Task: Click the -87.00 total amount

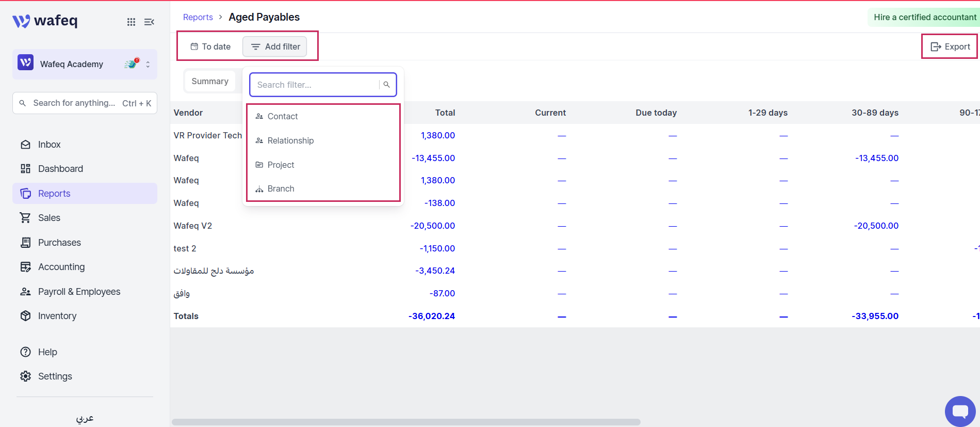Action: (x=442, y=293)
